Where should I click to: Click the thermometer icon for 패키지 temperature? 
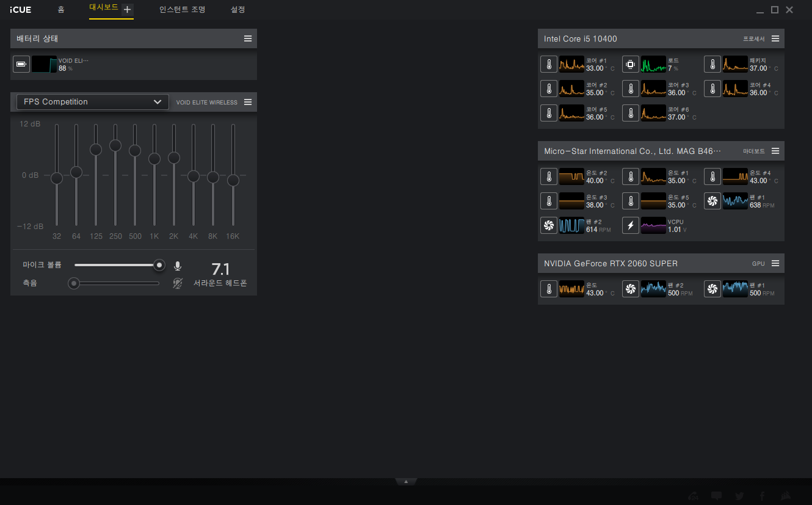coord(712,64)
